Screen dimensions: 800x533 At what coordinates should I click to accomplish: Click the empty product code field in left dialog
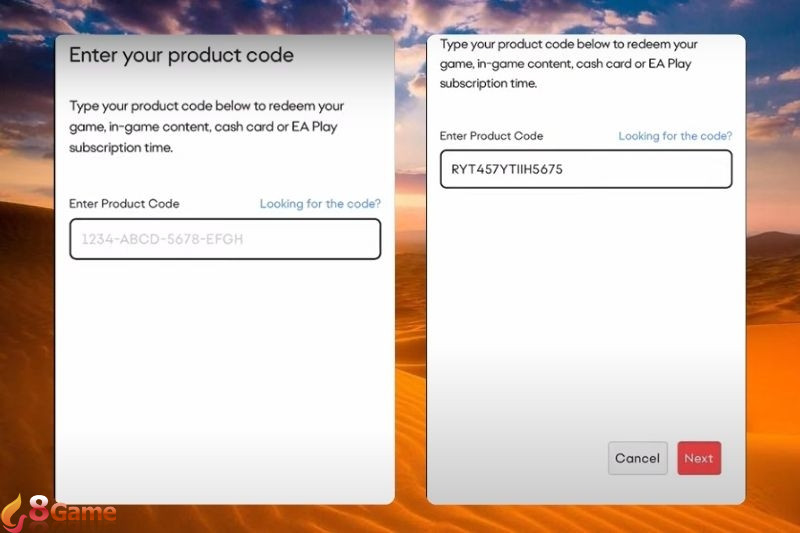pyautogui.click(x=225, y=239)
